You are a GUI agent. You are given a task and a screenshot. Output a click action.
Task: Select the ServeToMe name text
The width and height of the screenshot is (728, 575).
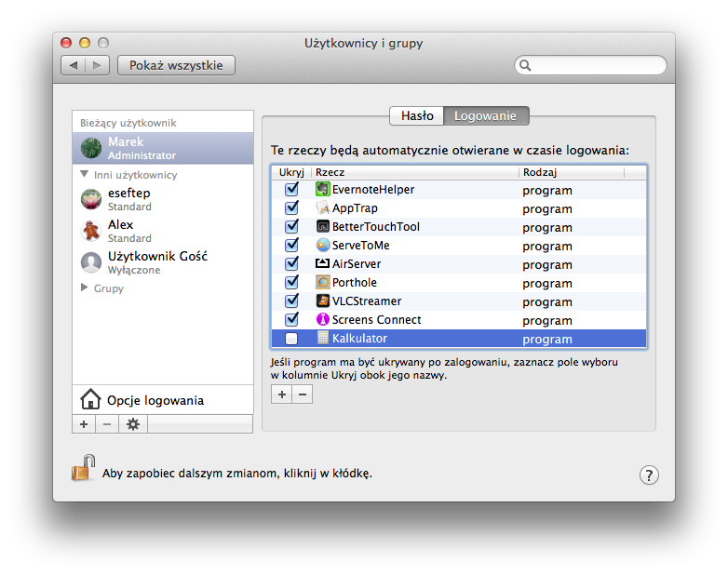361,245
